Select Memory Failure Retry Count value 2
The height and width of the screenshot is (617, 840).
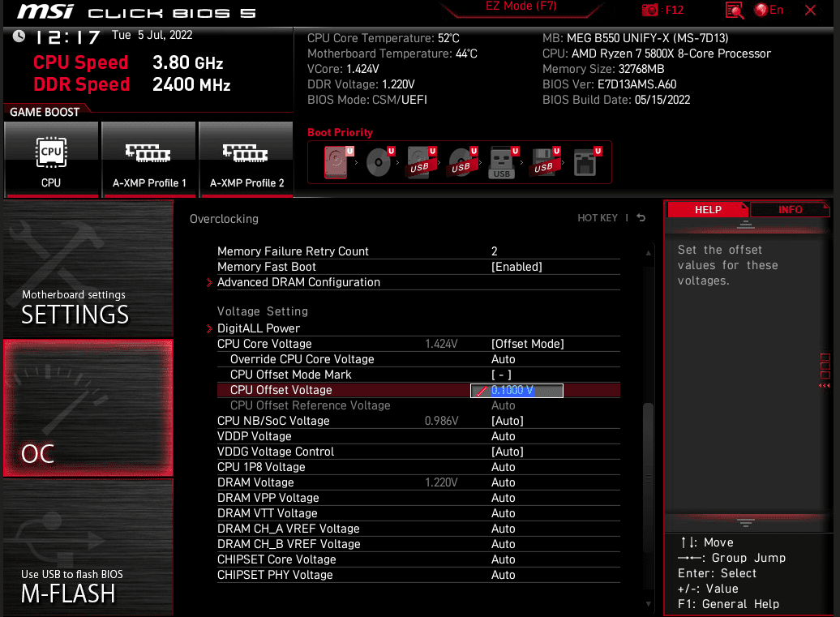pyautogui.click(x=495, y=251)
